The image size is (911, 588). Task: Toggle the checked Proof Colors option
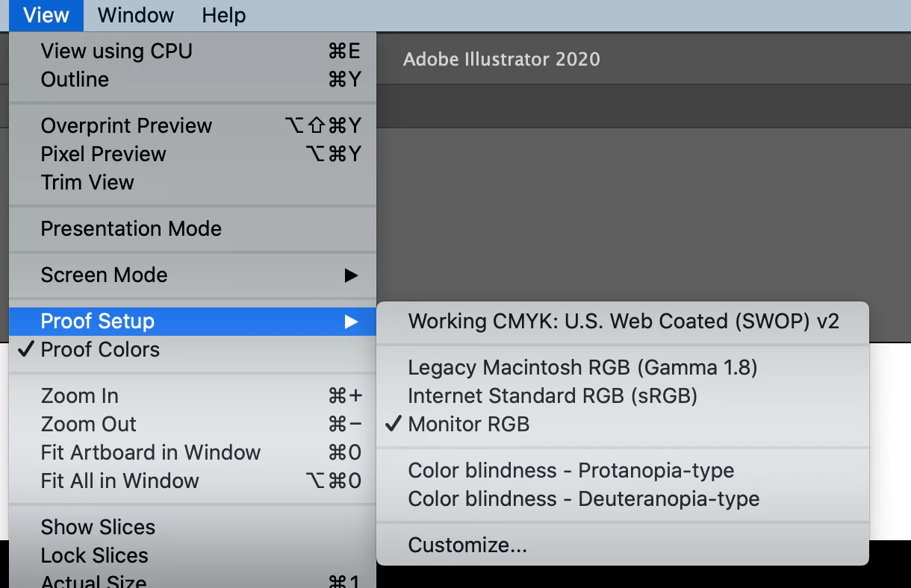[x=193, y=350]
